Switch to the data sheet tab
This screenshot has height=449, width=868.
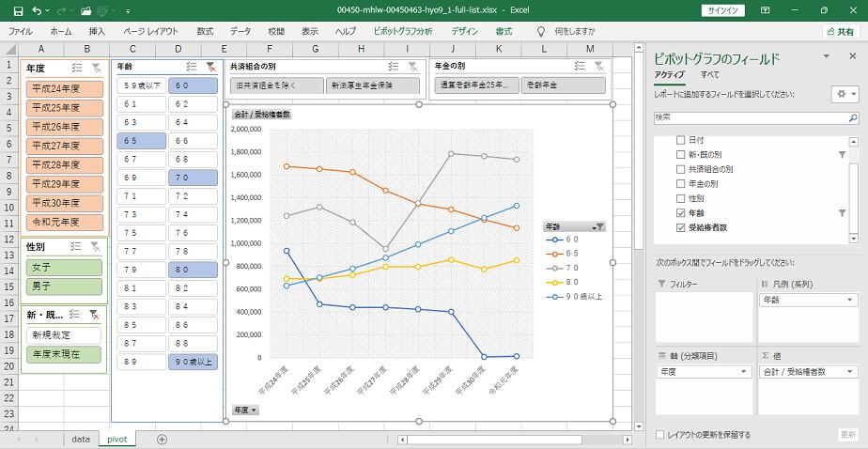81,439
